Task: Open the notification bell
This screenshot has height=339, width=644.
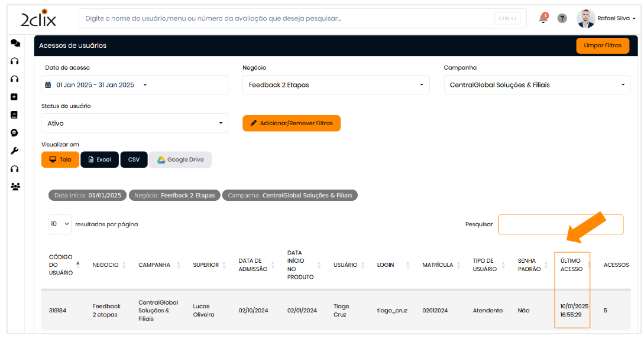Action: coord(543,18)
